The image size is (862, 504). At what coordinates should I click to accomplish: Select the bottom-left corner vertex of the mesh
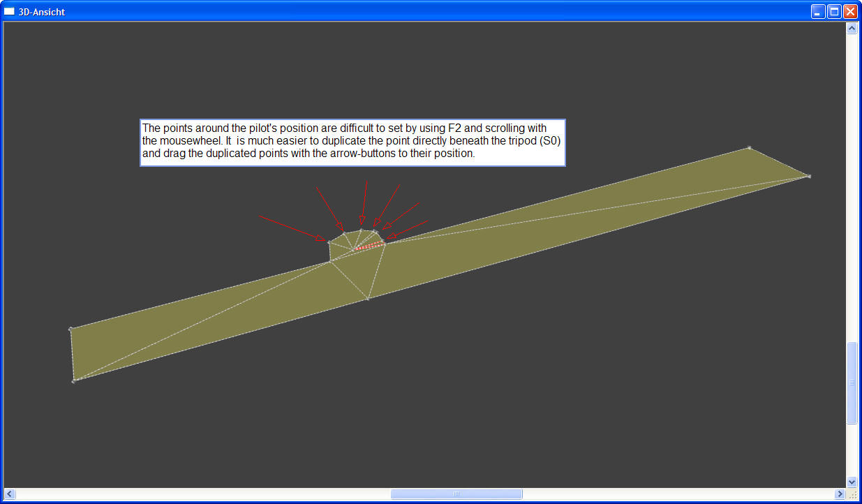coord(74,381)
